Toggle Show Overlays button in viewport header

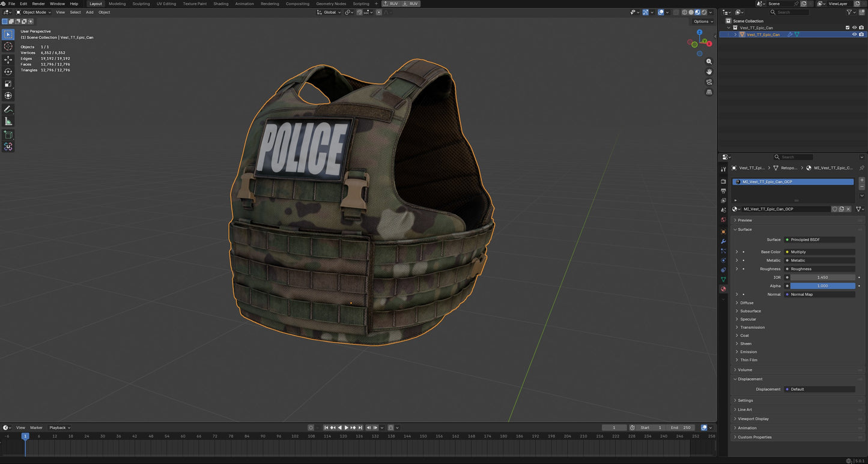click(x=661, y=12)
